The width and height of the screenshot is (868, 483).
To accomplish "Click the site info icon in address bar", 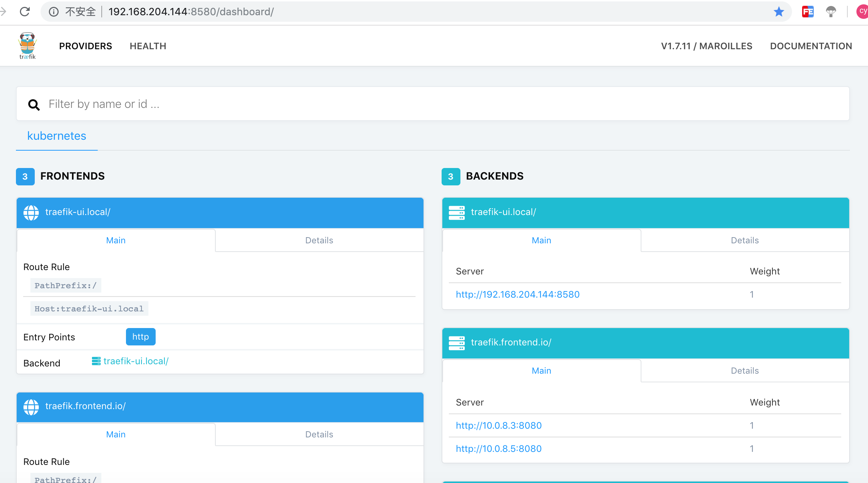I will point(54,12).
